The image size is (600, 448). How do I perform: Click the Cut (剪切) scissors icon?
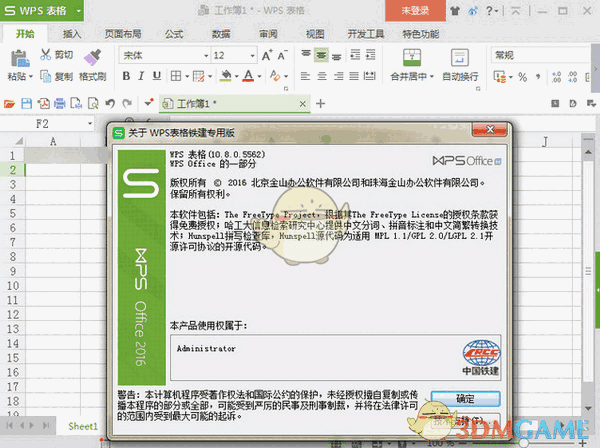tap(45, 55)
